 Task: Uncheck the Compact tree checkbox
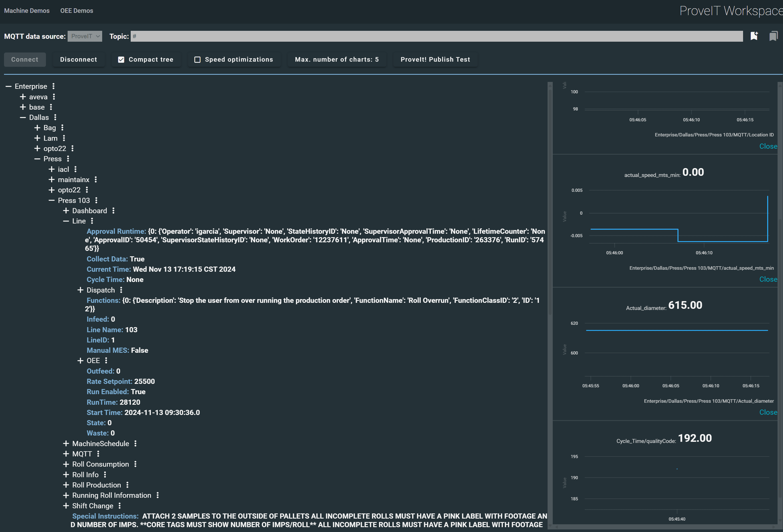pyautogui.click(x=121, y=60)
